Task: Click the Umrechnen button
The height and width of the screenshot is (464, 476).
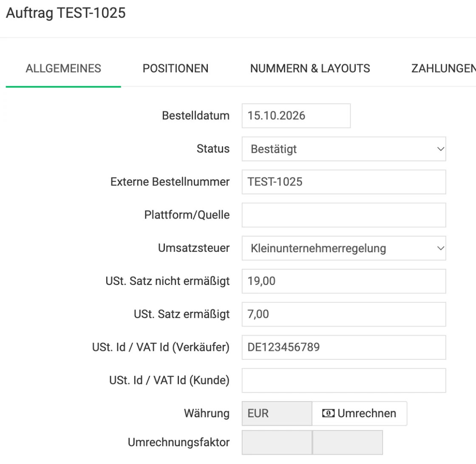Action: (360, 413)
